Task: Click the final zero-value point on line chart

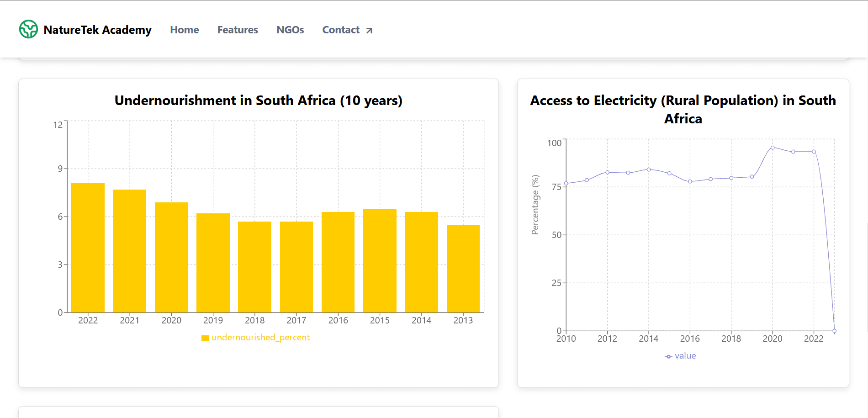Action: 834,331
